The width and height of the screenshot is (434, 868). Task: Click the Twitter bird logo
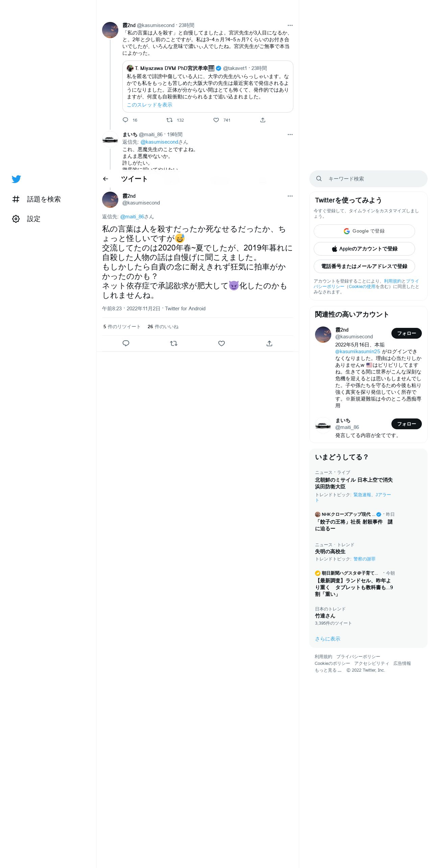pos(16,179)
